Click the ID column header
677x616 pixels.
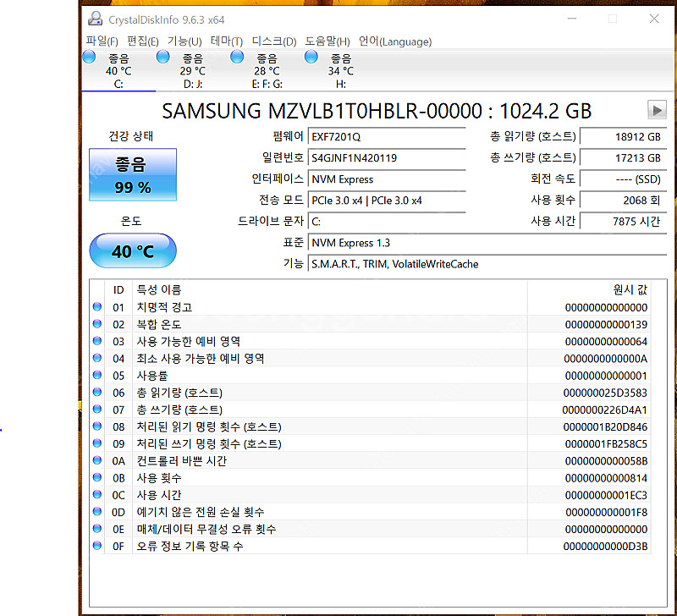118,289
